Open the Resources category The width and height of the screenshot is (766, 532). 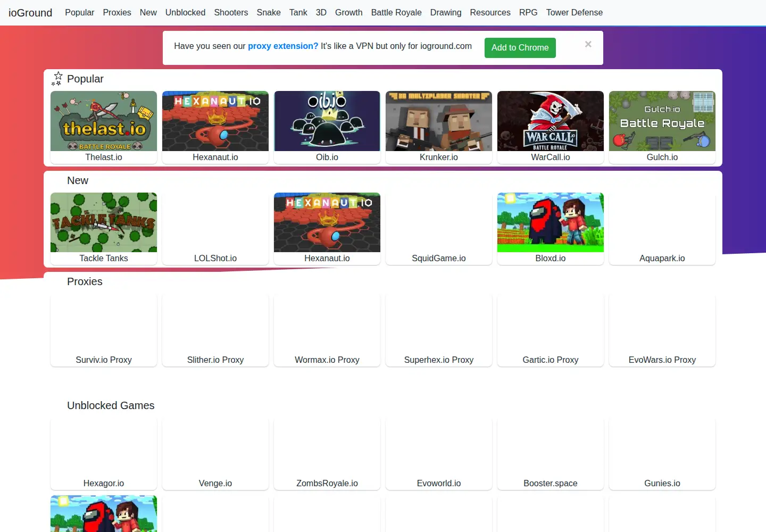click(490, 12)
